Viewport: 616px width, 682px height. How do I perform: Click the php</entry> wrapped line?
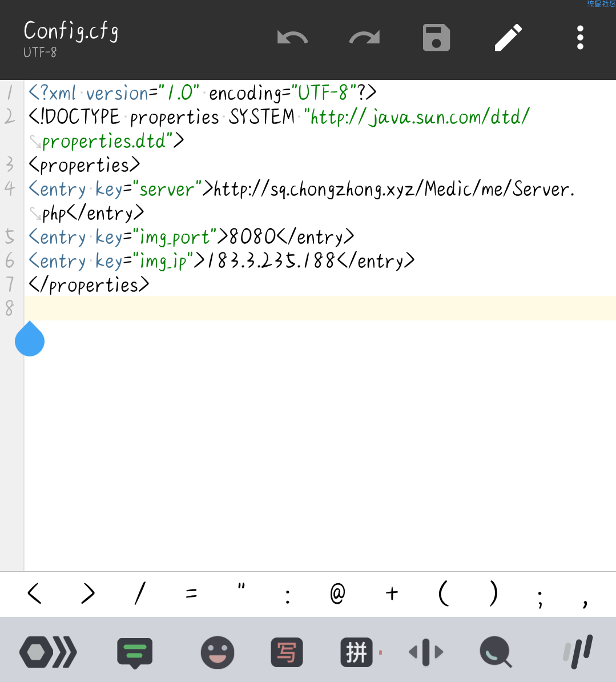click(93, 214)
